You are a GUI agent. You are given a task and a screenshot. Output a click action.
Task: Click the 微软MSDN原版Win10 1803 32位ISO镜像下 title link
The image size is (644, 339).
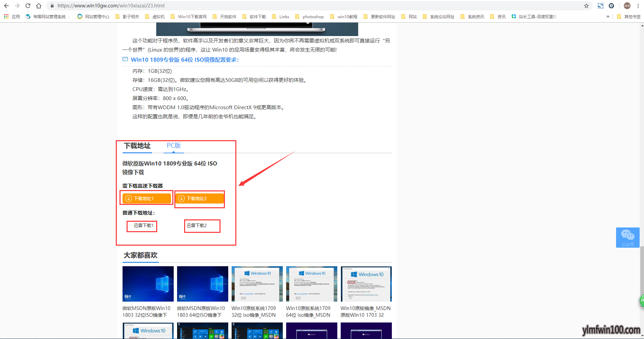146,312
